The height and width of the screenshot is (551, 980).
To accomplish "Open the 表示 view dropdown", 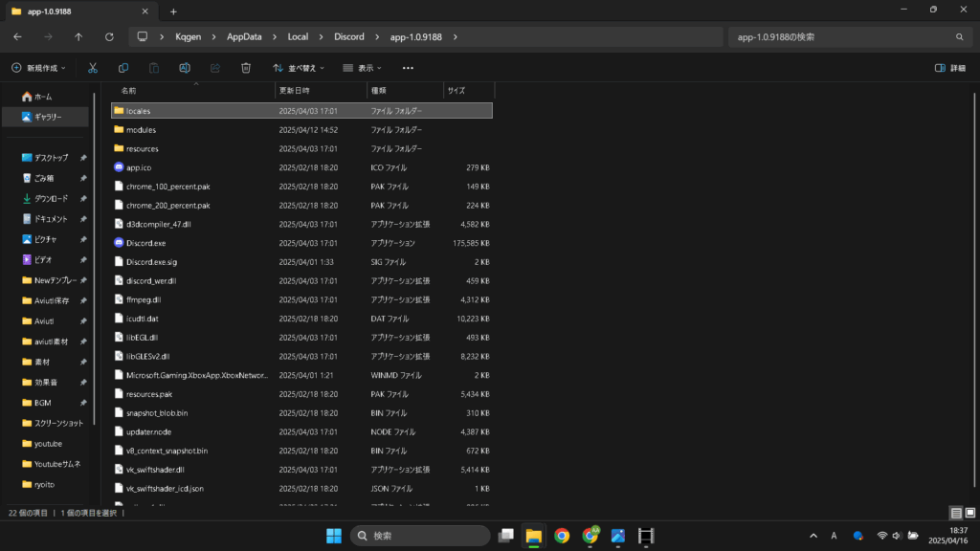I will (363, 68).
